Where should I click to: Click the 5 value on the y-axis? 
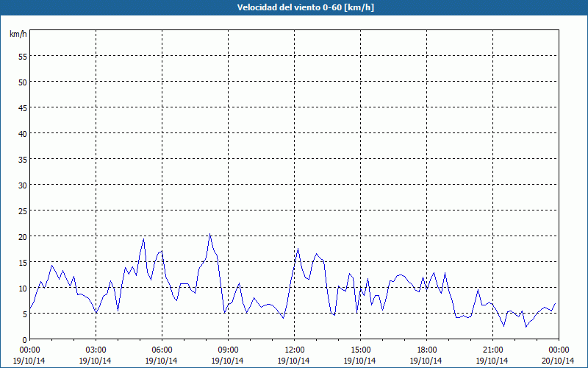coord(25,314)
